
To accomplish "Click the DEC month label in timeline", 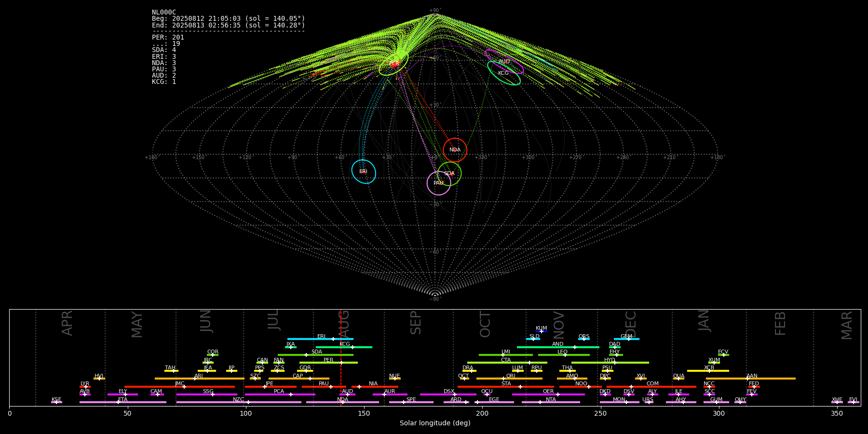I will coord(631,324).
